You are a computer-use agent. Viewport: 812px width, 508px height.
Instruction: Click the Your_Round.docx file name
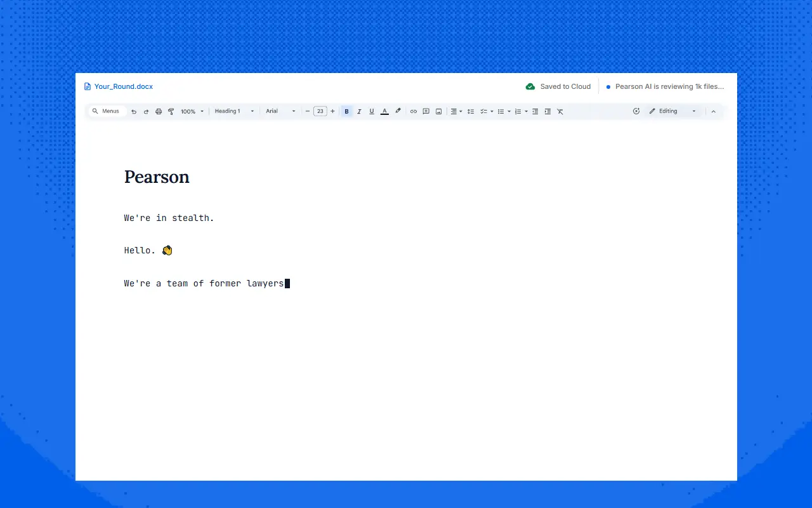click(124, 86)
